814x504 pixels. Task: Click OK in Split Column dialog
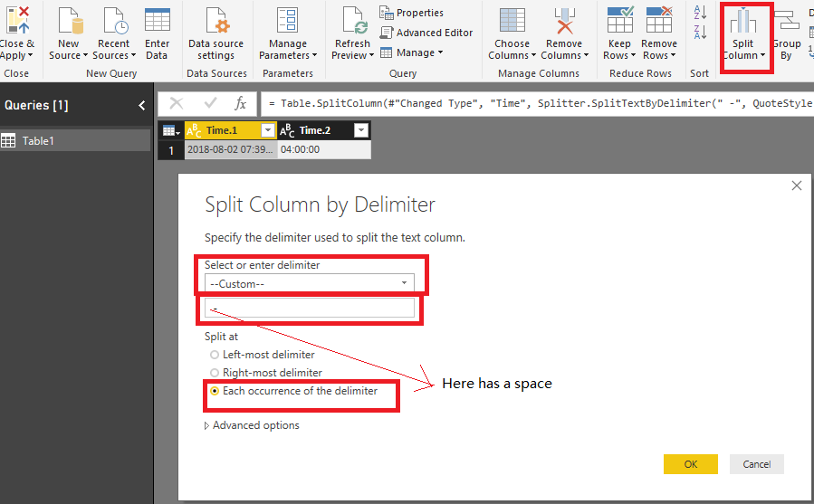point(691,464)
